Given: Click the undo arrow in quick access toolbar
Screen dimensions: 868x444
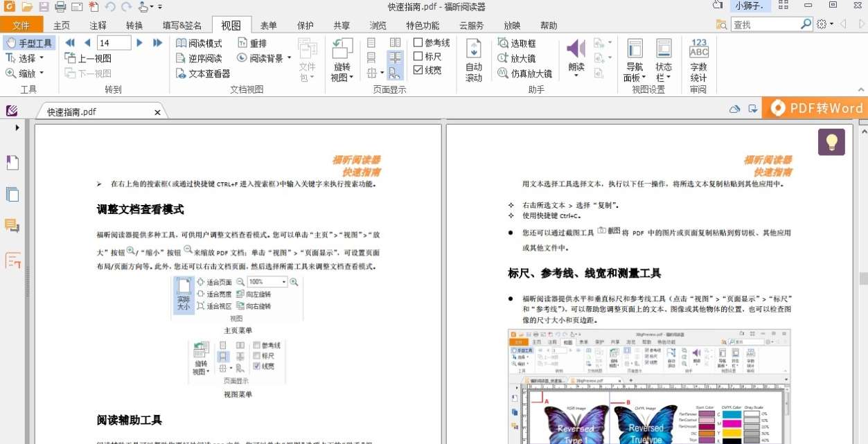Looking at the screenshot, I should [x=110, y=7].
